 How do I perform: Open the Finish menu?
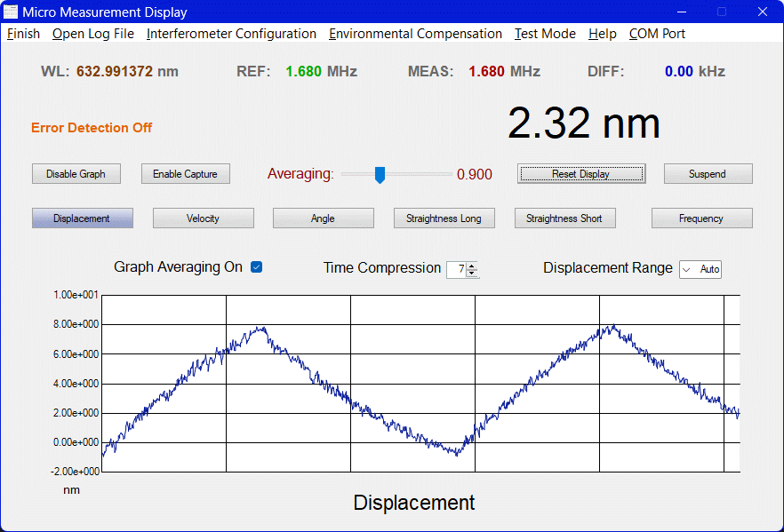pos(24,34)
